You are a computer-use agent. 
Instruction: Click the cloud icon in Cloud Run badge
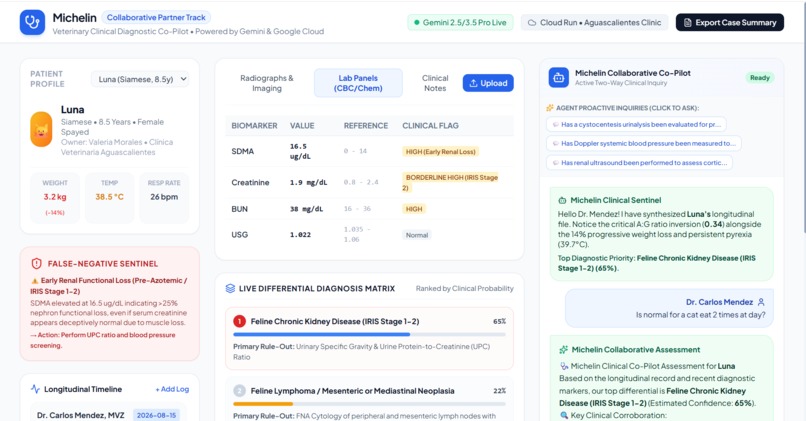(x=532, y=23)
